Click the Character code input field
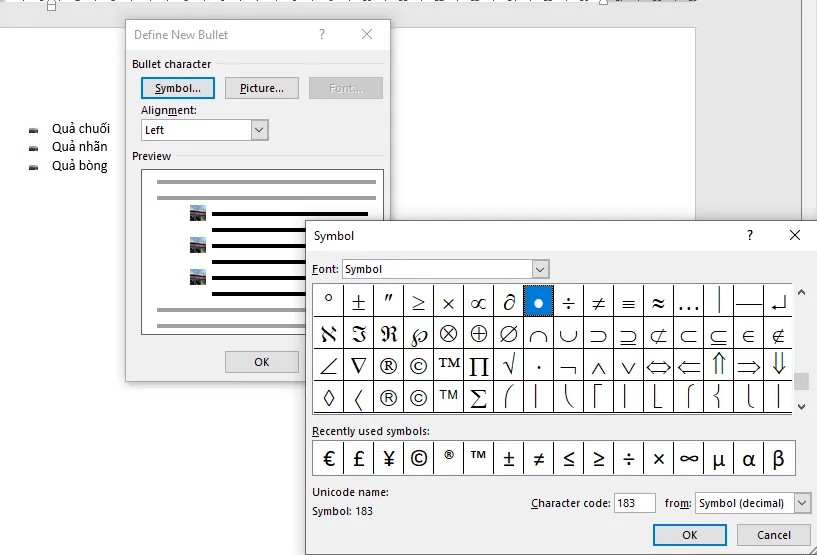The image size is (817, 555). pos(635,503)
